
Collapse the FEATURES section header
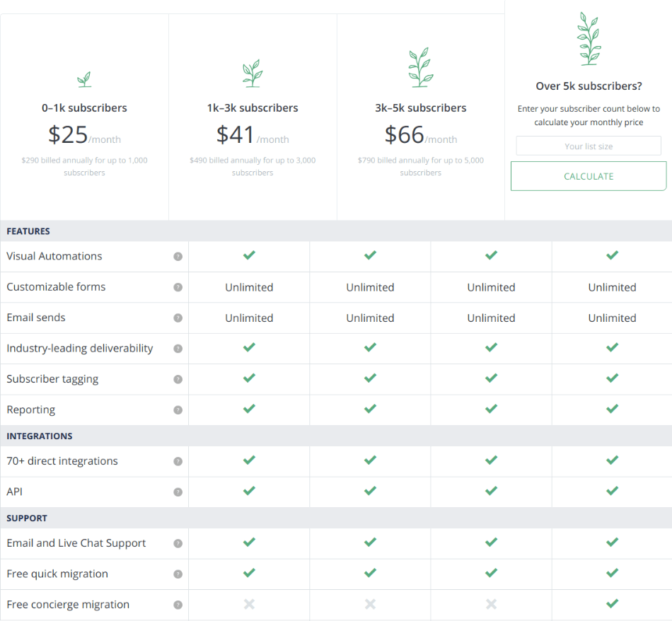click(x=28, y=231)
